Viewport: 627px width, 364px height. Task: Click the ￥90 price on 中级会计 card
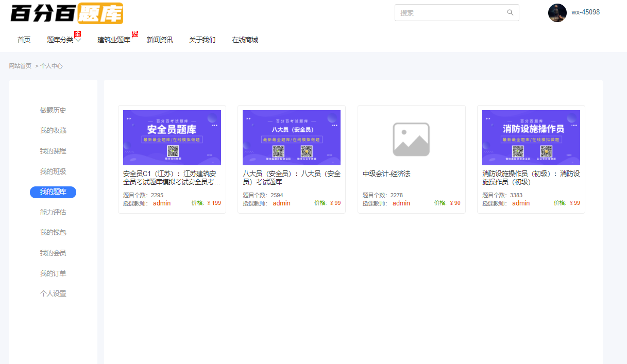pyautogui.click(x=455, y=203)
